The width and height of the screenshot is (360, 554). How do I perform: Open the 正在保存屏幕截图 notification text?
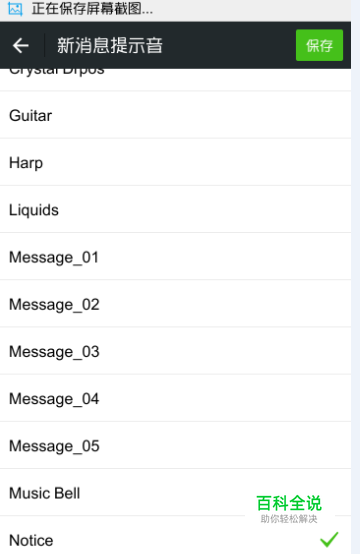click(x=92, y=9)
